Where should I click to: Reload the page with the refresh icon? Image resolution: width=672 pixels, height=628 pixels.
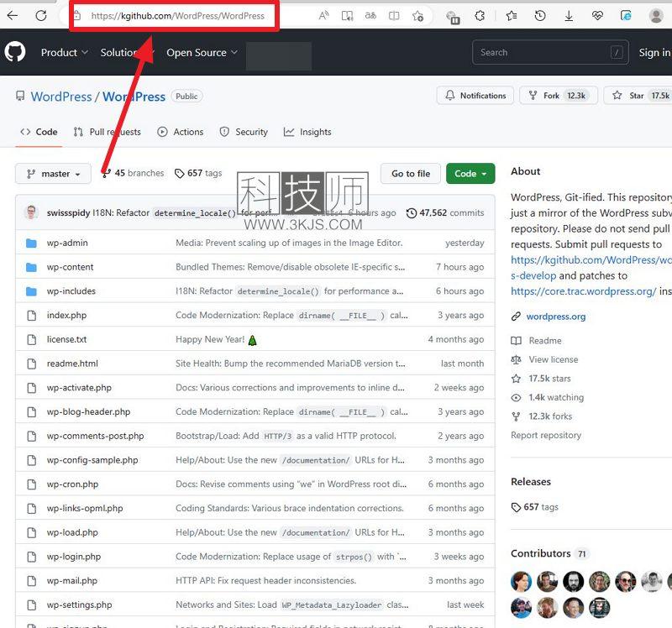[x=41, y=16]
